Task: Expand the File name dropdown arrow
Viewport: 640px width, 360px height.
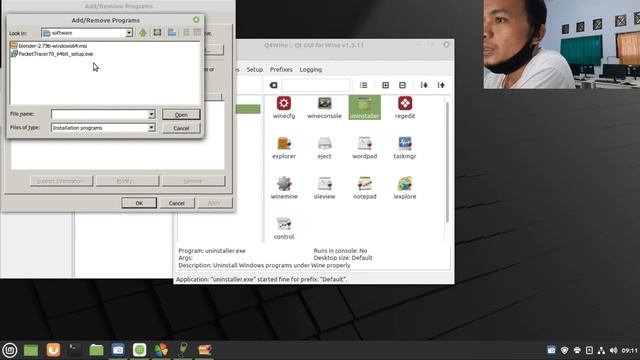Action: point(151,114)
